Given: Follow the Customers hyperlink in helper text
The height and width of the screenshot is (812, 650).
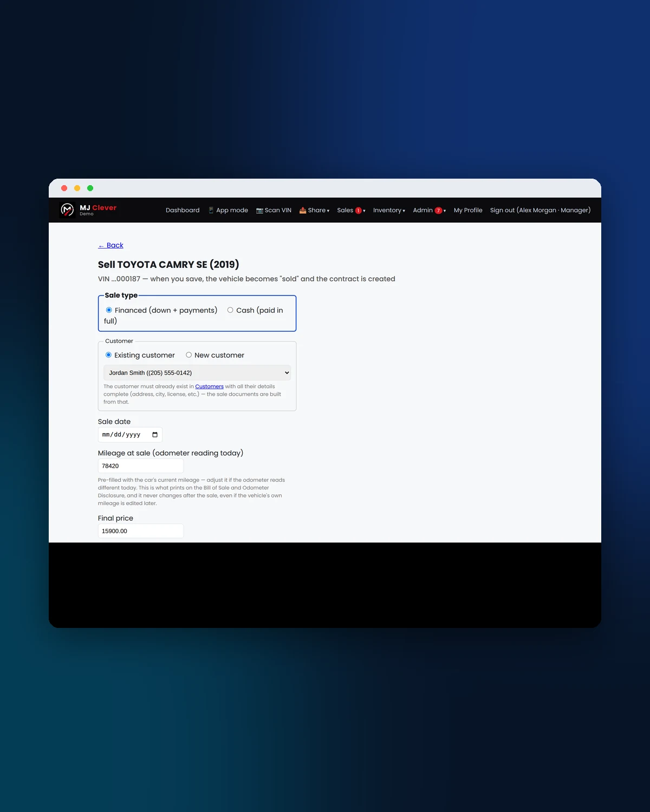Looking at the screenshot, I should point(209,387).
